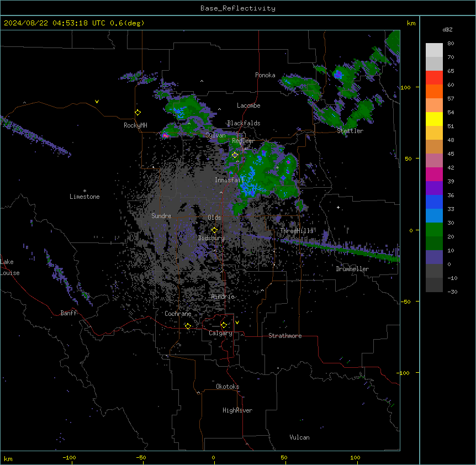The width and height of the screenshot is (476, 465).
Task: Click the Lacombe city label
Action: click(x=248, y=105)
